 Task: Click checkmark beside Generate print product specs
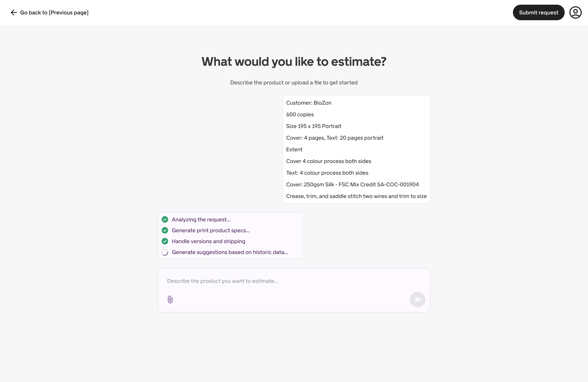click(x=165, y=230)
